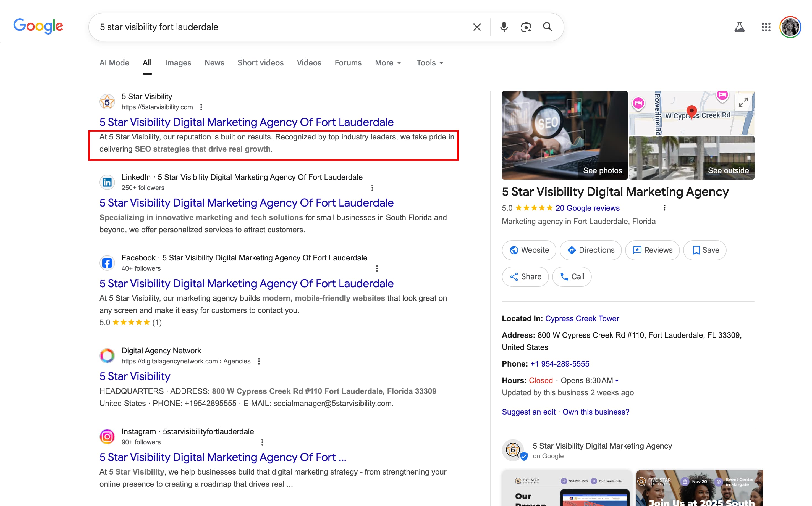
Task: Click the Directions button
Action: (590, 250)
